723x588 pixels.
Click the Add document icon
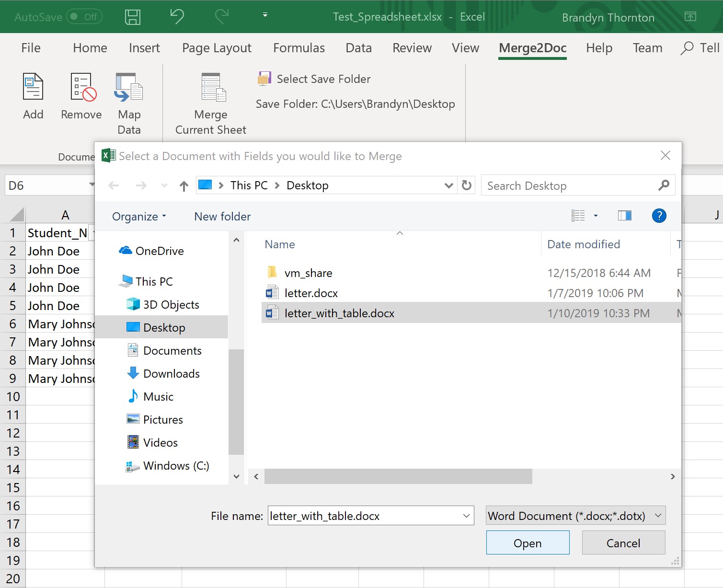click(x=33, y=87)
